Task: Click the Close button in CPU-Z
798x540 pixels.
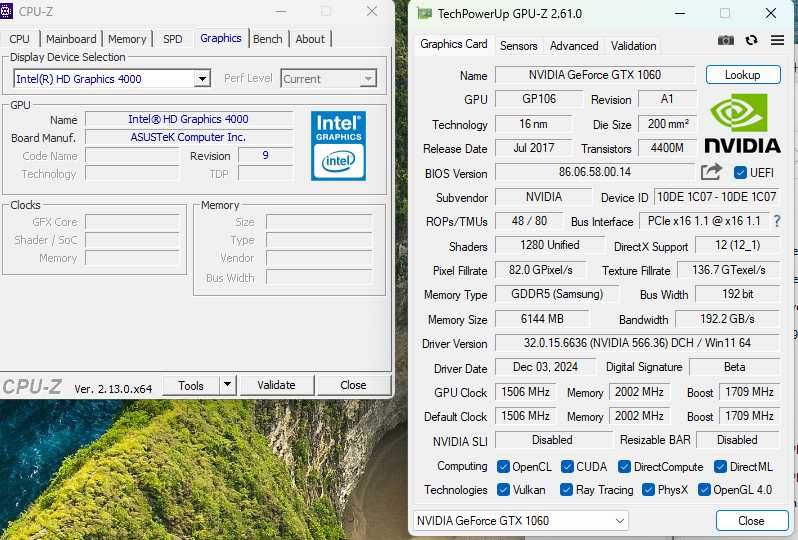Action: tap(353, 385)
